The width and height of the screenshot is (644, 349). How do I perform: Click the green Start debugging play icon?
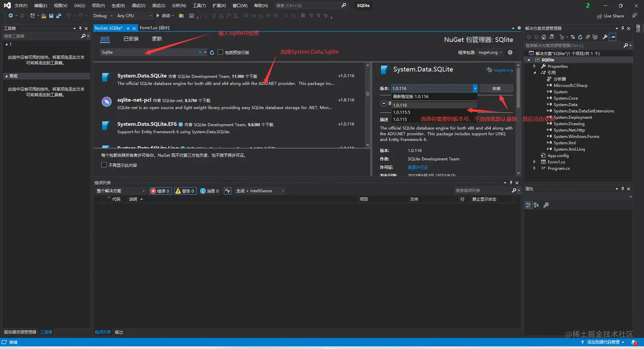[158, 16]
